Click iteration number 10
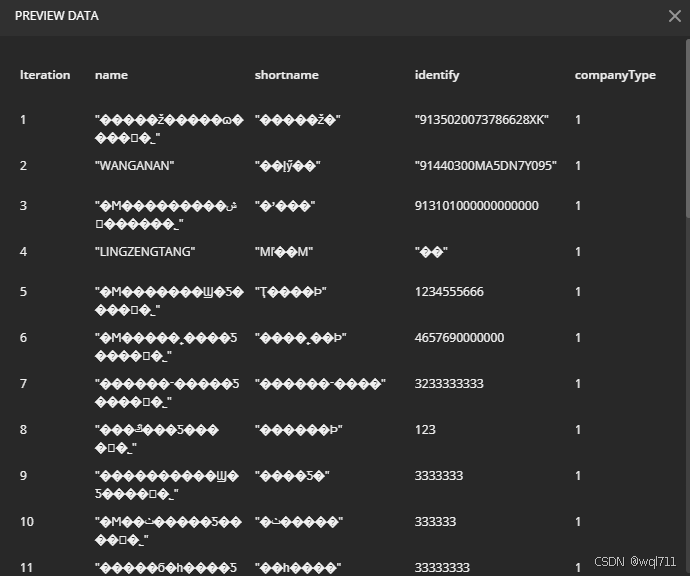The image size is (690, 576). point(26,522)
